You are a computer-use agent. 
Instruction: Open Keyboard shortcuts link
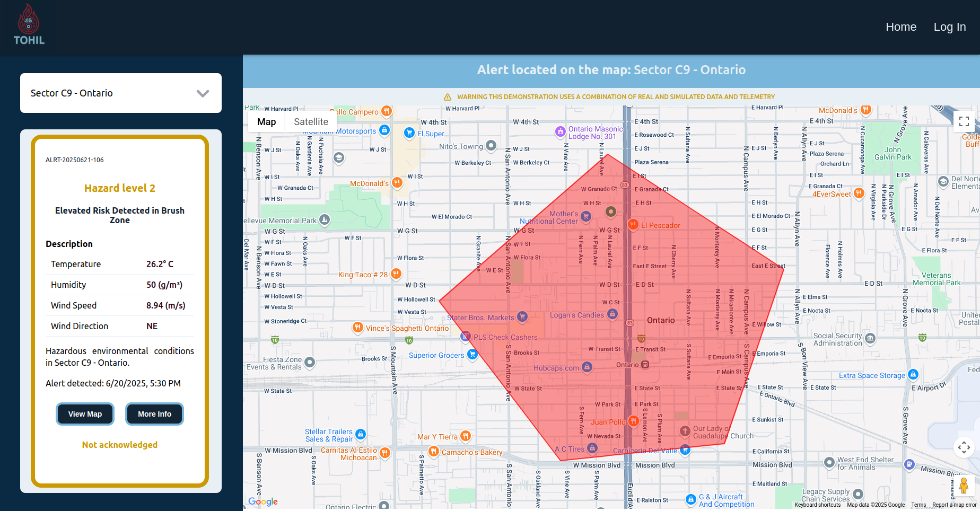click(x=817, y=505)
